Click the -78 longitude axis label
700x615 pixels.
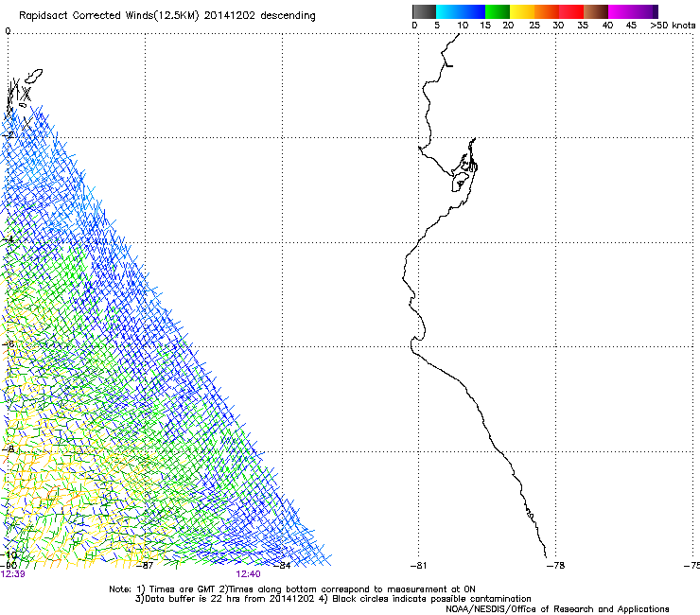[556, 566]
